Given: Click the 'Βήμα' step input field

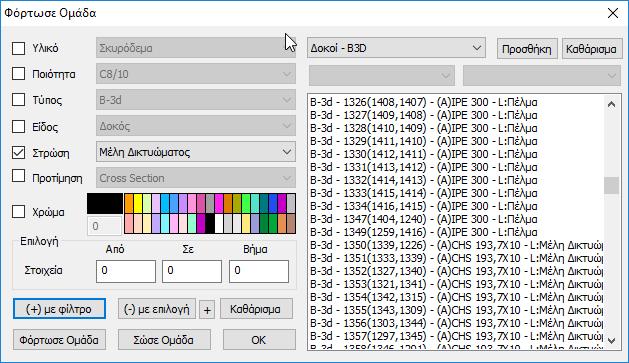Looking at the screenshot, I should coord(259,271).
